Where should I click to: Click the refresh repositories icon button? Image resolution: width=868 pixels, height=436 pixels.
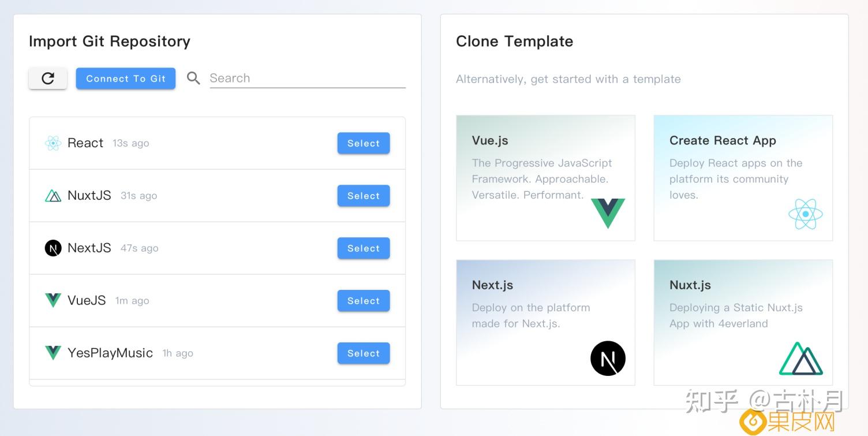(x=48, y=79)
